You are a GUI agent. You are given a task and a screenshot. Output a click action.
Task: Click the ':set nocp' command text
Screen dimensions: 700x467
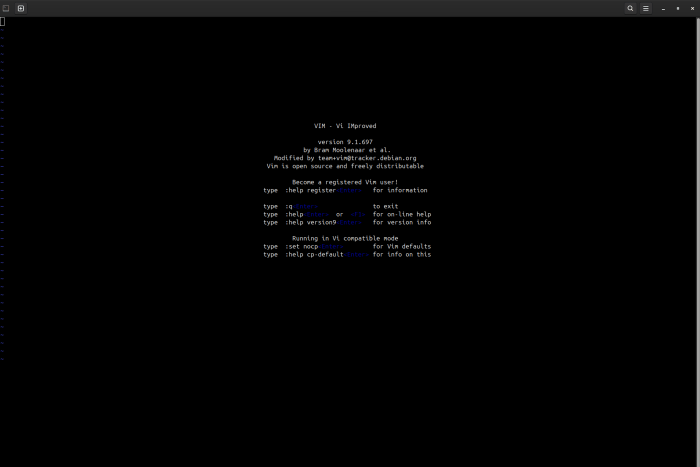[301, 246]
